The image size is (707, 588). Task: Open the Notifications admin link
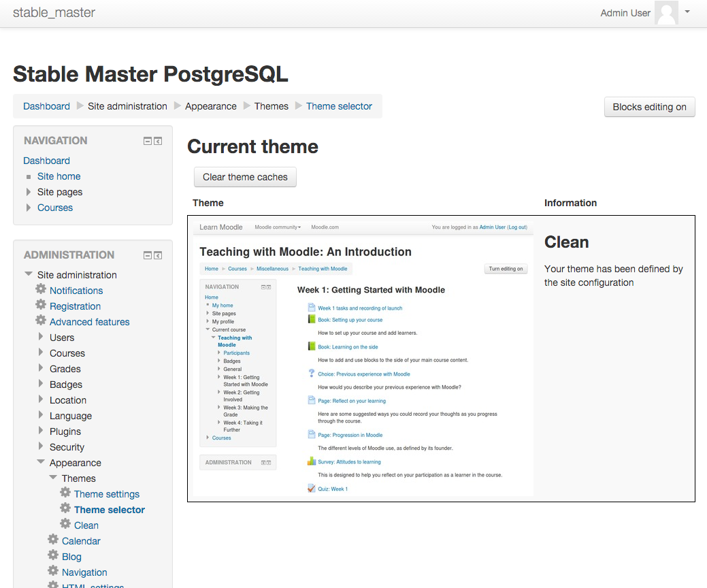(x=76, y=291)
